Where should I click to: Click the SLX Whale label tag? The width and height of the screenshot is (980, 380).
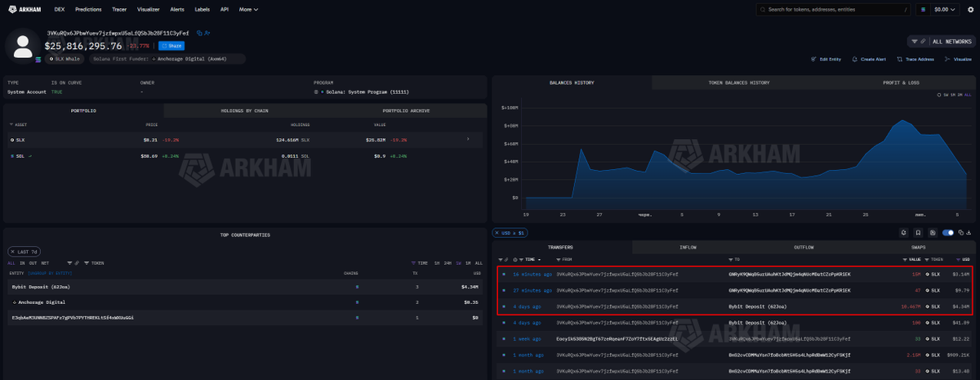pyautogui.click(x=65, y=59)
